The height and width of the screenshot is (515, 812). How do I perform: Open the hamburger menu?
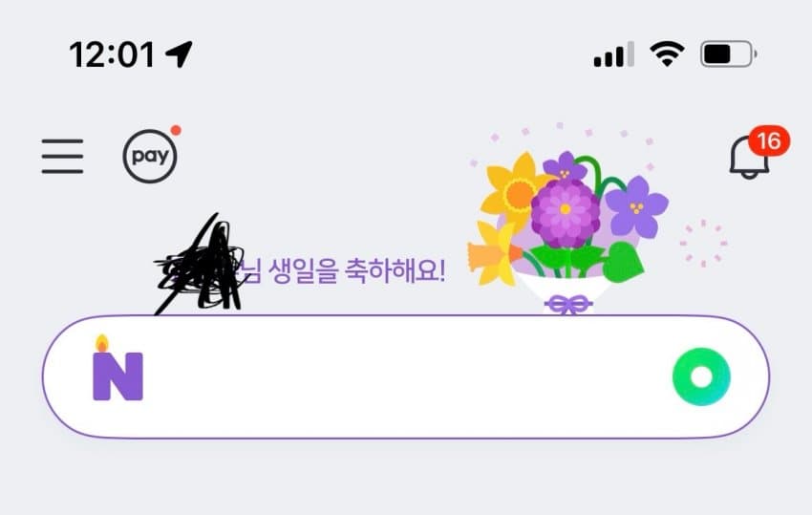click(x=62, y=156)
